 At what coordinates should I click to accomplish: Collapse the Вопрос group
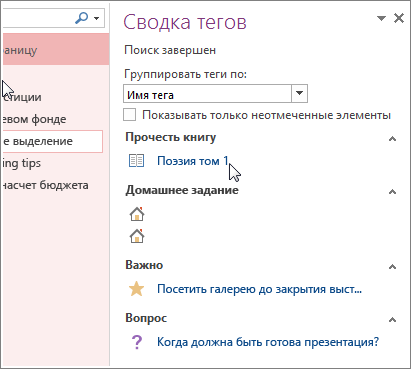pos(392,320)
